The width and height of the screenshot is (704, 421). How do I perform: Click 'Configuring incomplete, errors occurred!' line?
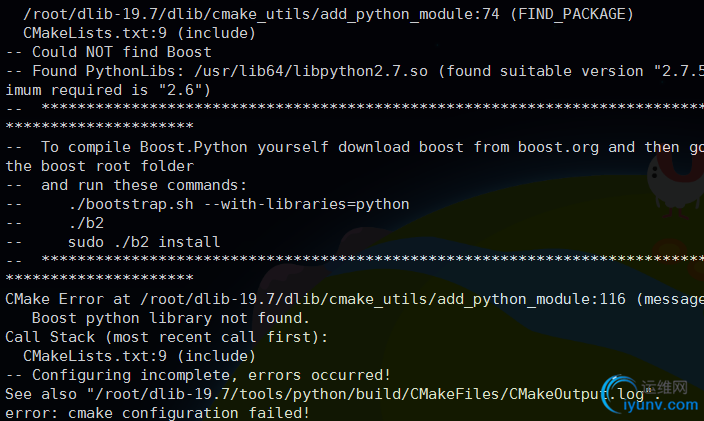198,375
